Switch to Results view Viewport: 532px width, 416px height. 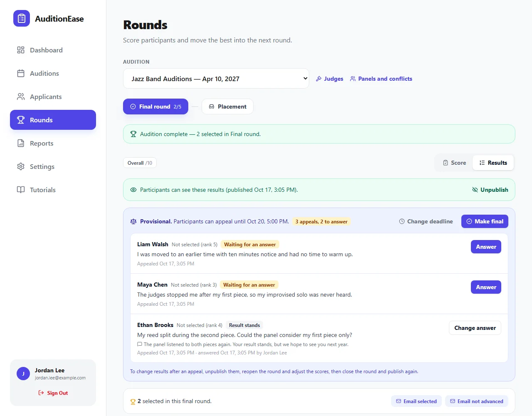click(493, 163)
